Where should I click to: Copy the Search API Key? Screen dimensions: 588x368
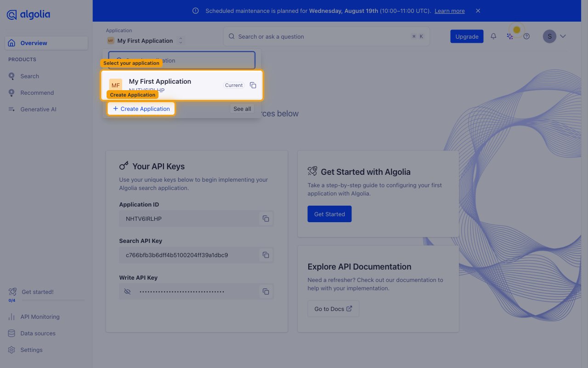pyautogui.click(x=266, y=255)
